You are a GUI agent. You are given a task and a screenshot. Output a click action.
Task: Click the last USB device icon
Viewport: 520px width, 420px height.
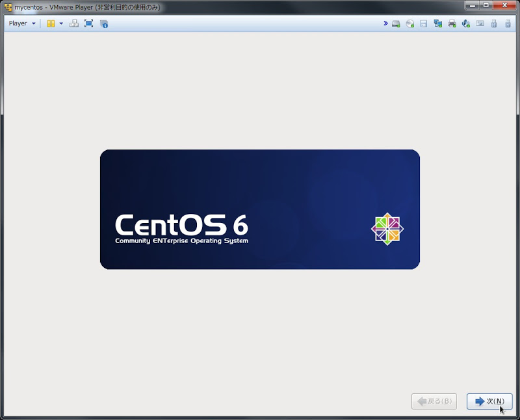click(x=508, y=24)
